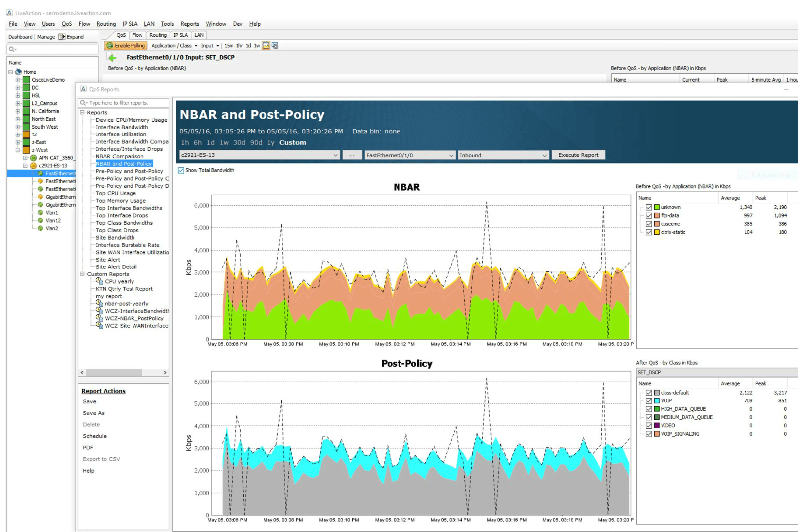Click the c2921-ES-13 device status icon
The width and height of the screenshot is (798, 532).
coord(33,166)
